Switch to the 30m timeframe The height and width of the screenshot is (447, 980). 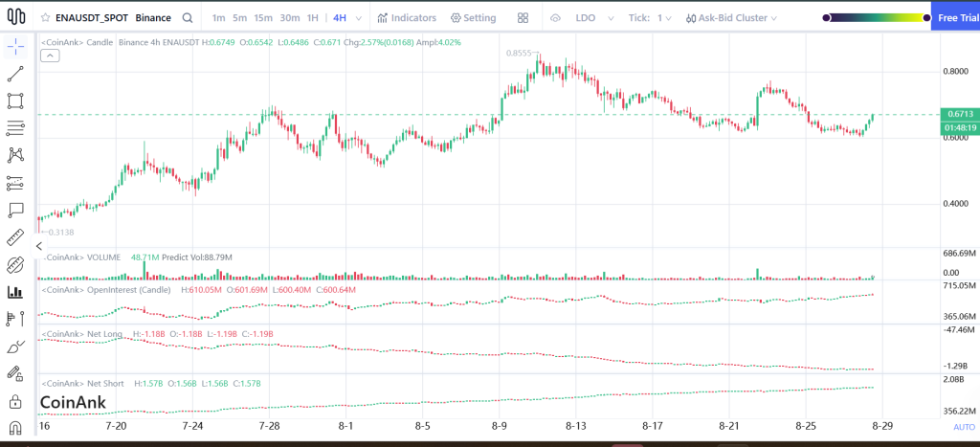(289, 17)
